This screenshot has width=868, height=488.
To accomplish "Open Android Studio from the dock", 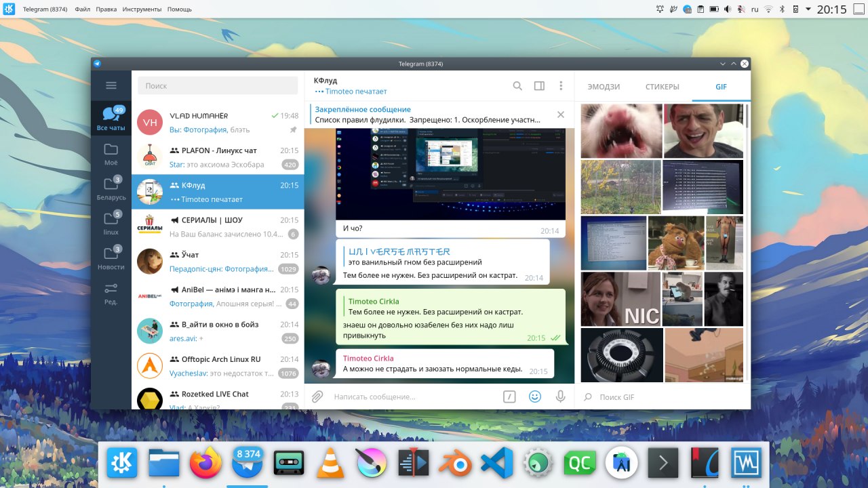I will 622,464.
